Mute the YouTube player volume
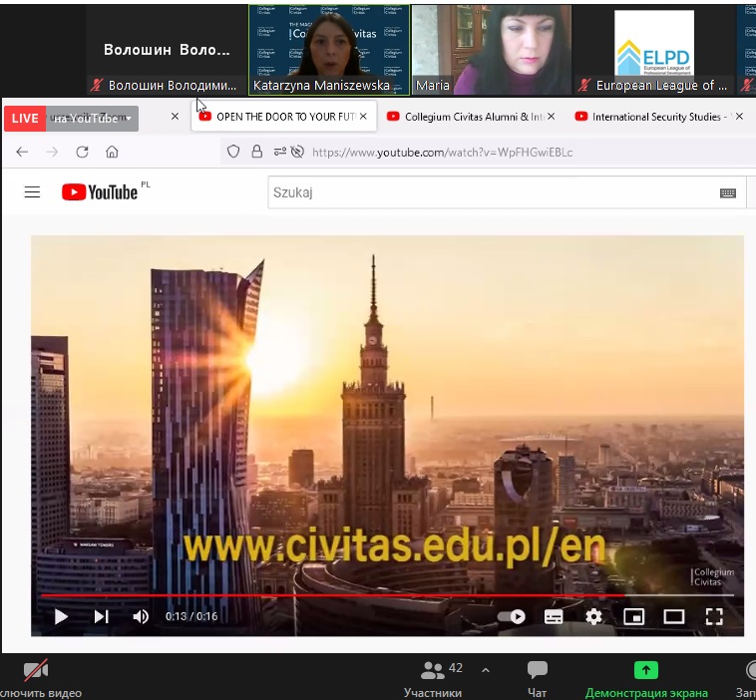Image resolution: width=756 pixels, height=700 pixels. [141, 616]
